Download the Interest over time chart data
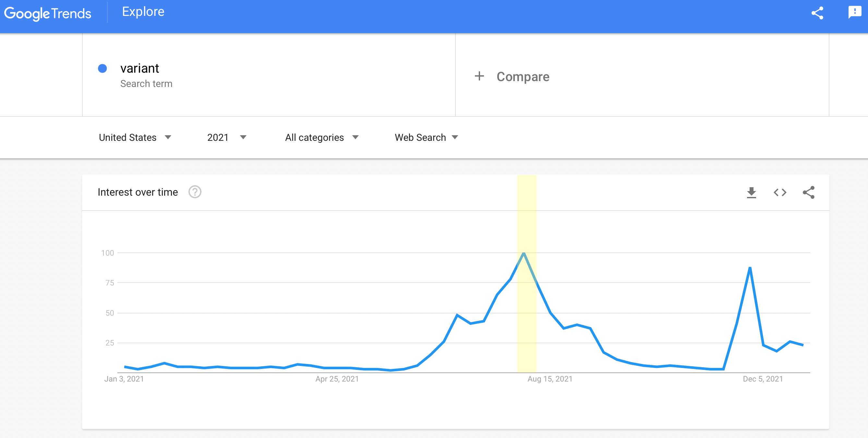 click(751, 192)
